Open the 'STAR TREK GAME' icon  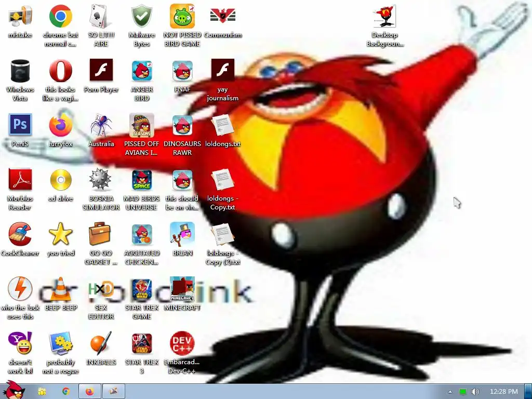click(141, 289)
